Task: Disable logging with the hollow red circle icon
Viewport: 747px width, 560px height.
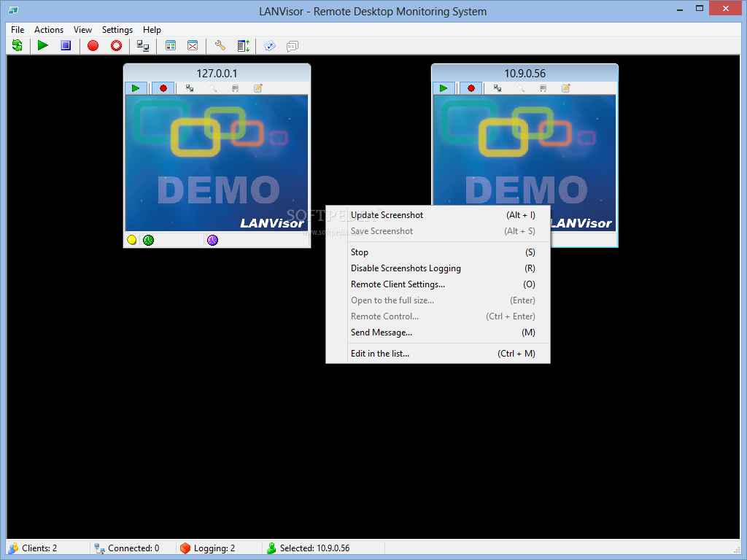Action: click(116, 46)
